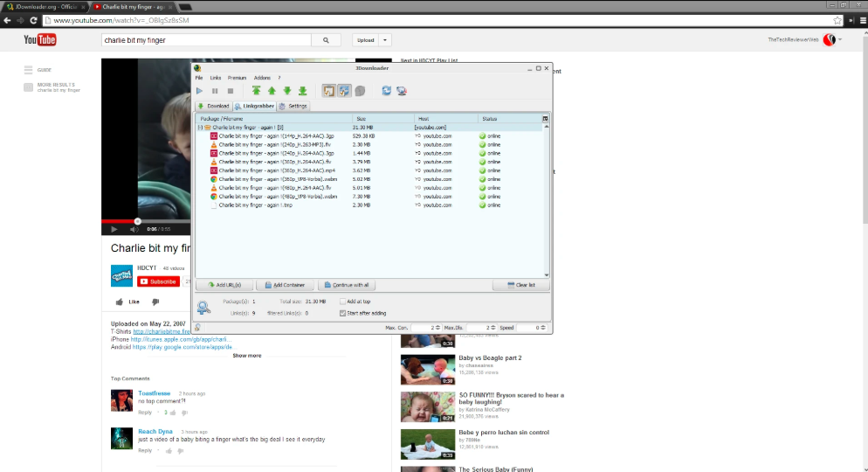Click the grey premium toggle icon in toolbar

tap(360, 91)
